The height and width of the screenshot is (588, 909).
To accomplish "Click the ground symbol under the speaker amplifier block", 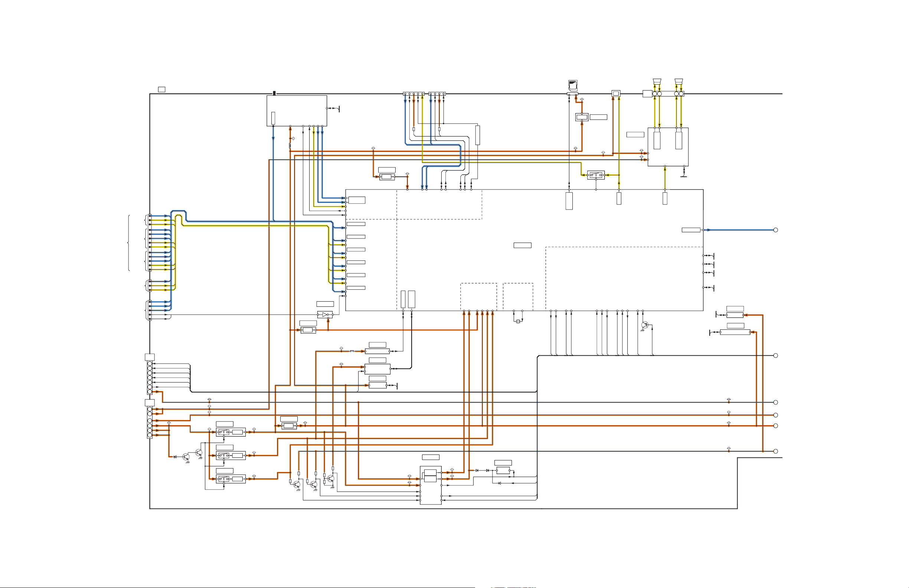I will (x=684, y=175).
